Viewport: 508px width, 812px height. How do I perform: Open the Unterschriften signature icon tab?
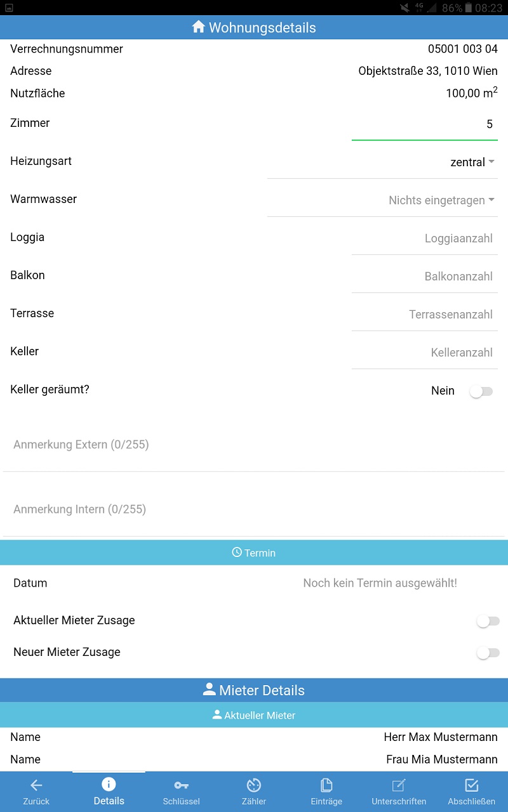[399, 785]
